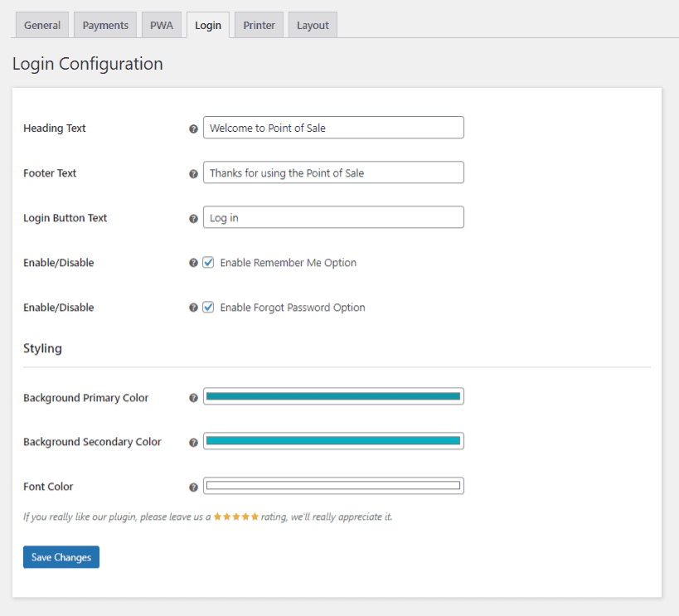Select the Login Button Text input field
This screenshot has height=616, width=679.
tap(333, 217)
